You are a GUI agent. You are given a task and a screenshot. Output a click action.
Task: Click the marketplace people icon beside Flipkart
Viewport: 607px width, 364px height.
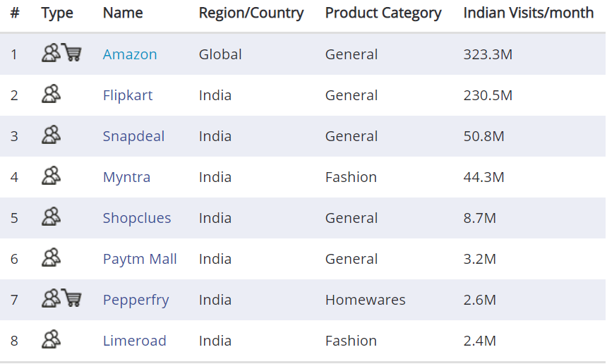click(x=51, y=95)
